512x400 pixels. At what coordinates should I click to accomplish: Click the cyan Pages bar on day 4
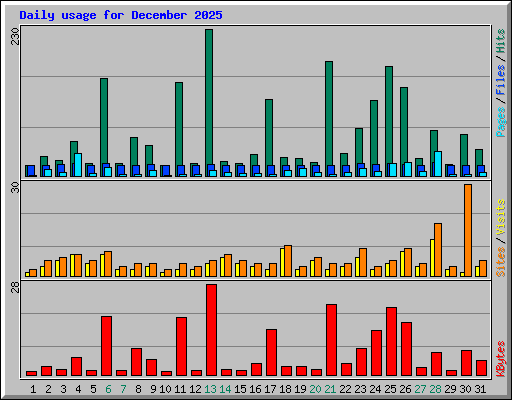(x=78, y=165)
